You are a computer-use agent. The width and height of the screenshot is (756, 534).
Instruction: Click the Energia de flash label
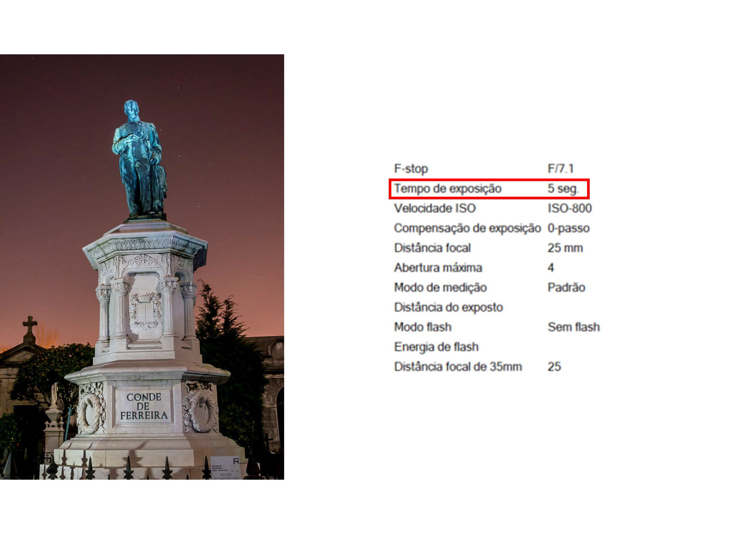(436, 347)
